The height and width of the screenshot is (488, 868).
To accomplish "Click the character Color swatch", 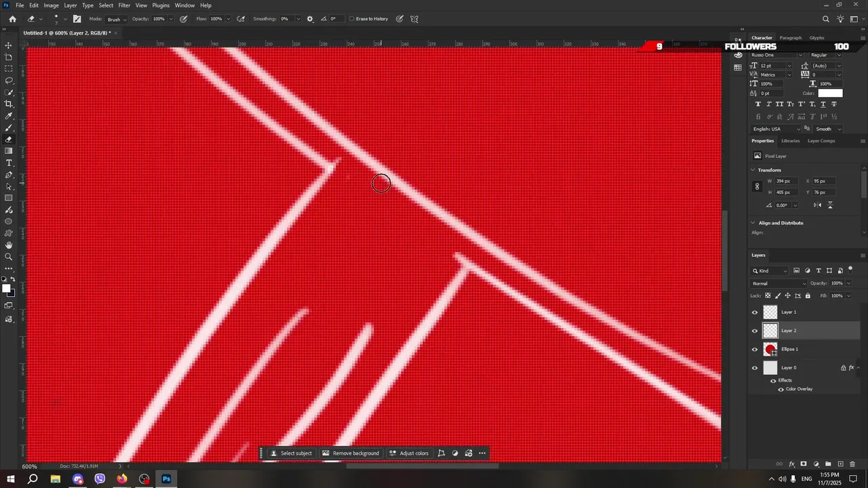I will [830, 94].
